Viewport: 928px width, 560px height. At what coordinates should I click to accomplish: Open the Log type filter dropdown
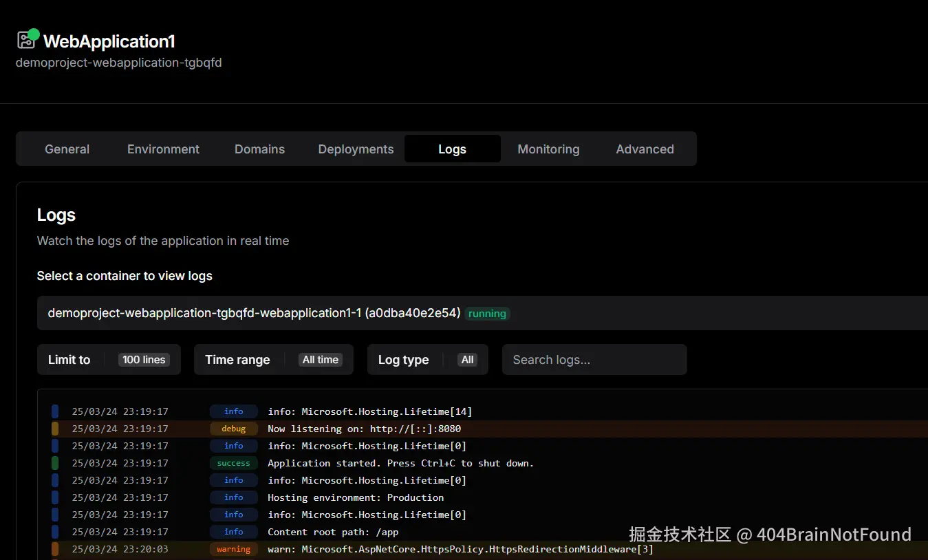(428, 360)
